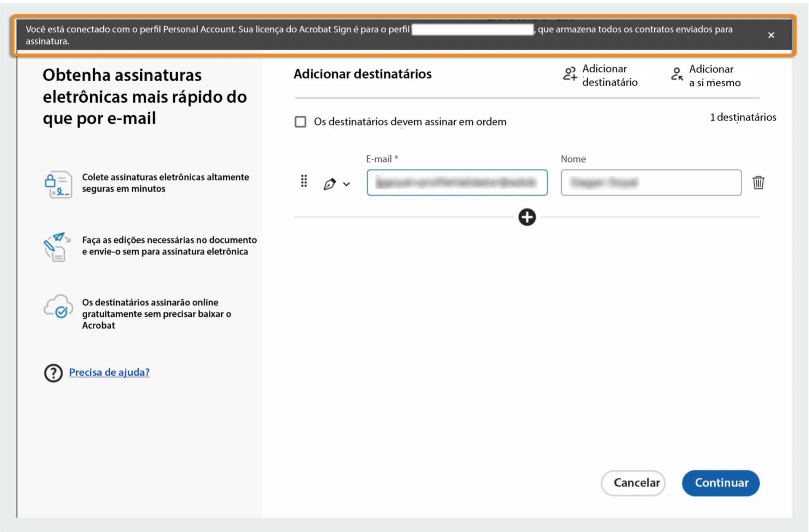Screen dimensions: 809x532
Task: Enable destinatários devem assinar em ordem
Action: pos(300,122)
